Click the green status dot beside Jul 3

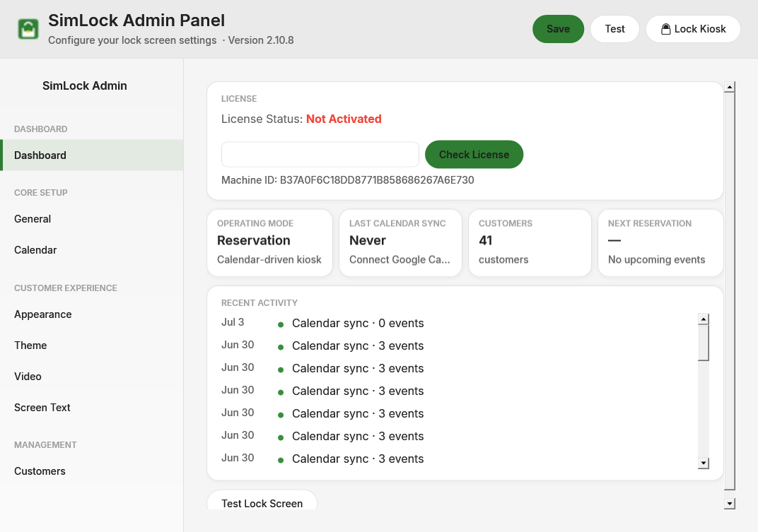point(281,325)
